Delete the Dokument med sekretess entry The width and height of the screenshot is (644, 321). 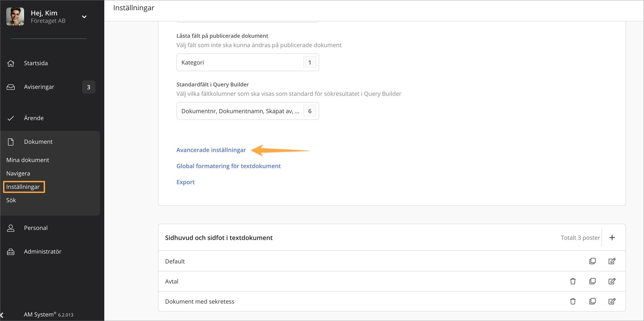pyautogui.click(x=573, y=301)
